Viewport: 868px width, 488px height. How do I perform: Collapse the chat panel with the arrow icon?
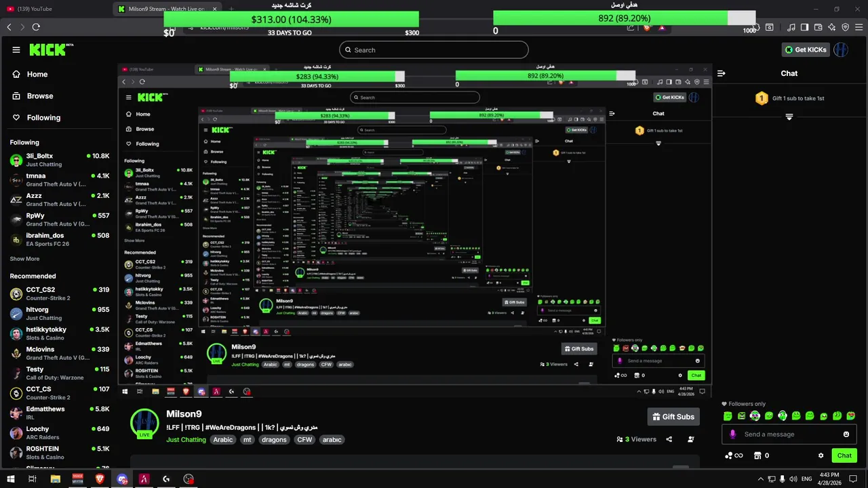click(x=722, y=73)
